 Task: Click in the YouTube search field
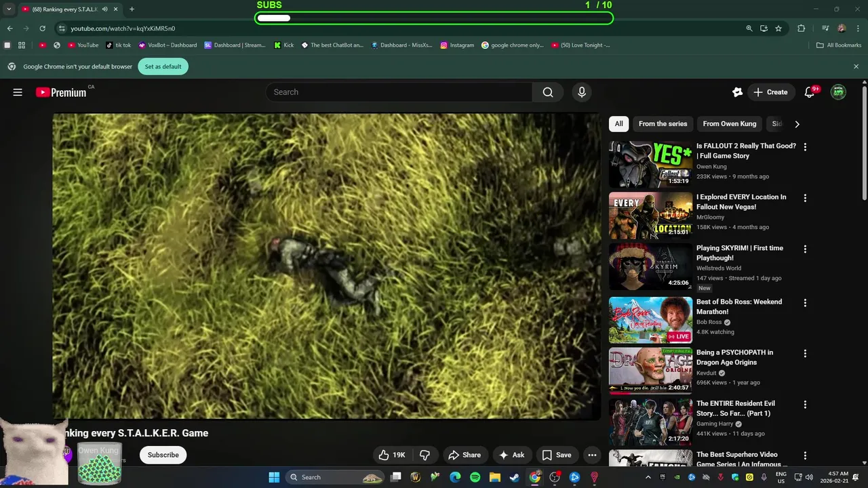(x=399, y=92)
